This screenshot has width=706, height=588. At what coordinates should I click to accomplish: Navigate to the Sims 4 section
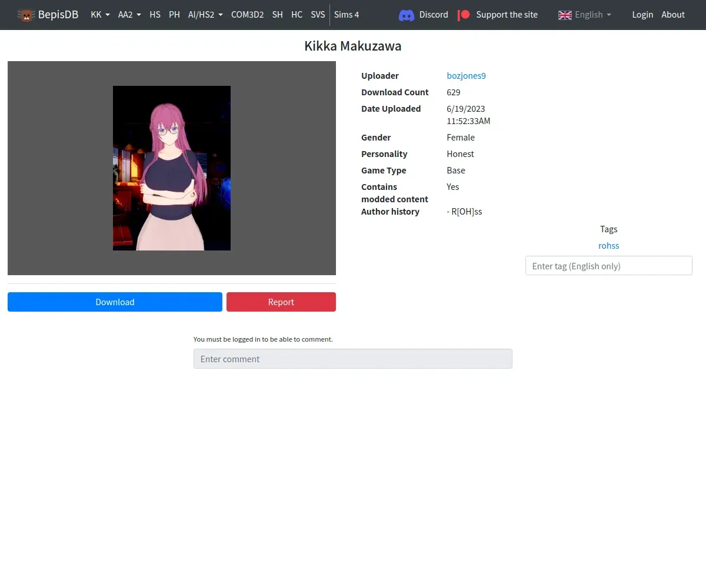tap(347, 15)
